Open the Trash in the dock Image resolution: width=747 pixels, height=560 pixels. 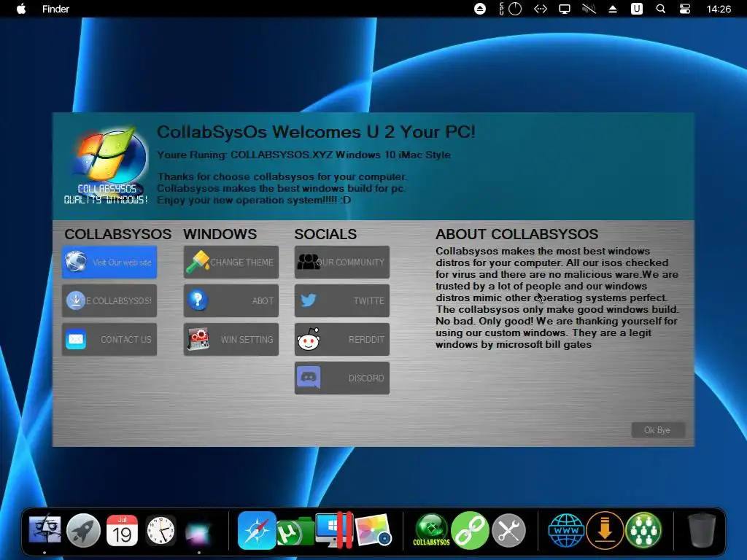tap(703, 530)
